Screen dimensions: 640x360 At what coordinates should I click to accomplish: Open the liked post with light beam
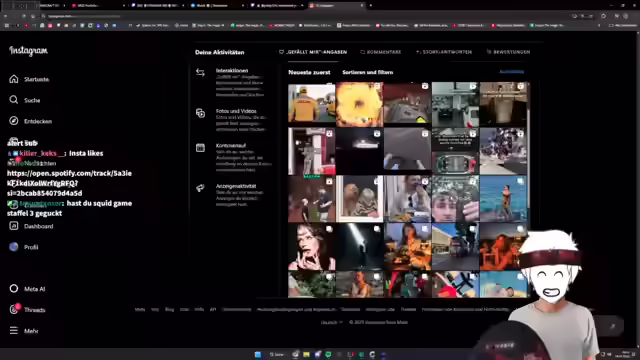coord(359,247)
